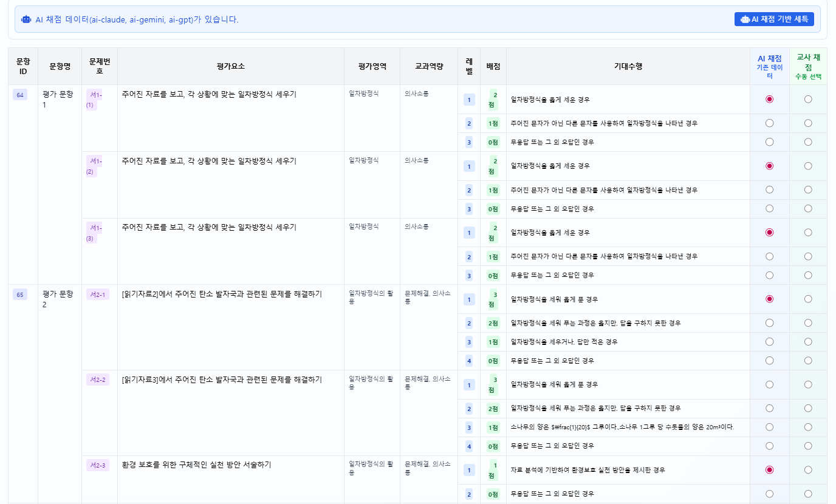
Task: Click the "평가 문항 2" question name cell
Action: tap(58, 298)
